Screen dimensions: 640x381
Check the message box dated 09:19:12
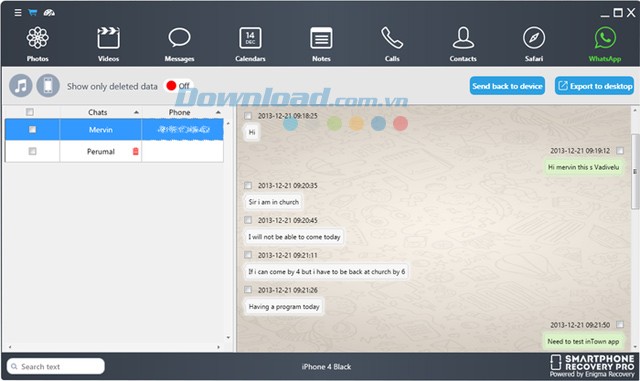tap(620, 151)
